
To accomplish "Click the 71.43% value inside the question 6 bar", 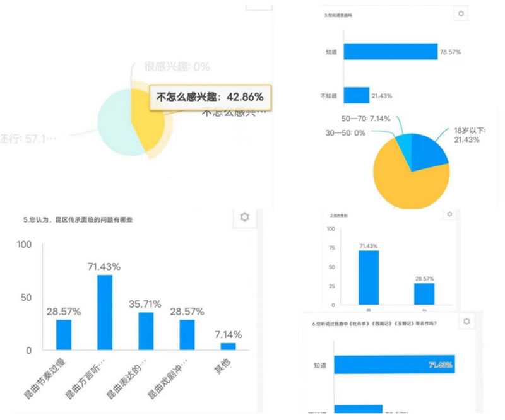I will (x=441, y=365).
